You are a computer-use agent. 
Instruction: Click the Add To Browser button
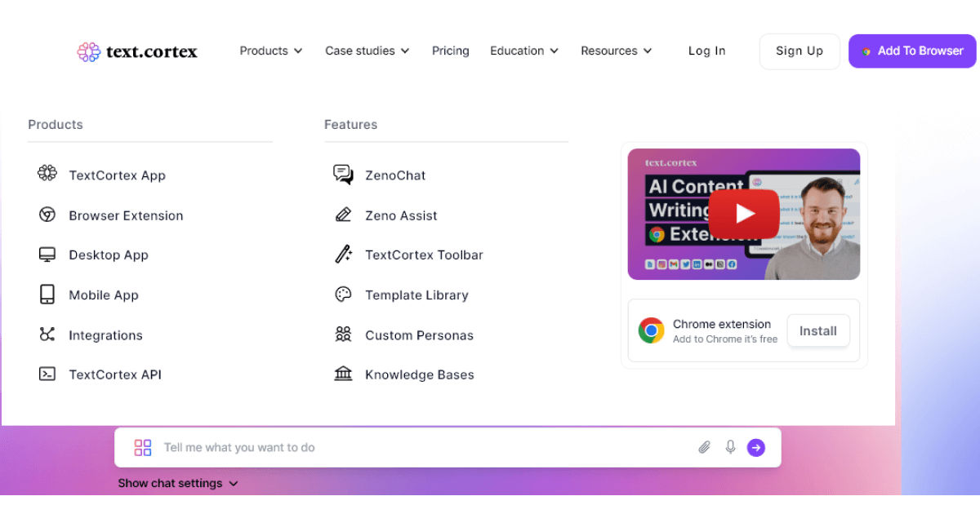(x=912, y=51)
